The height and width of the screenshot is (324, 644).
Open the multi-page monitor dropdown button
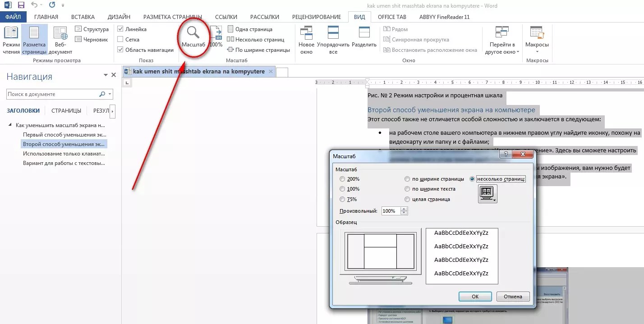coord(488,194)
